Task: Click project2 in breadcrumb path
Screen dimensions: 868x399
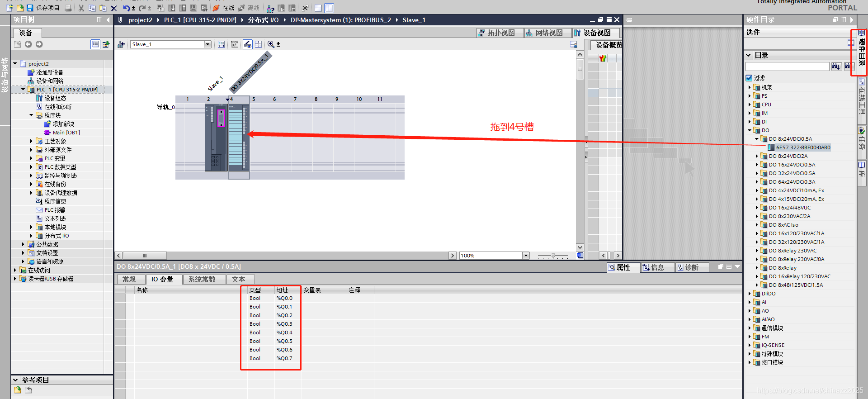Action: point(140,20)
